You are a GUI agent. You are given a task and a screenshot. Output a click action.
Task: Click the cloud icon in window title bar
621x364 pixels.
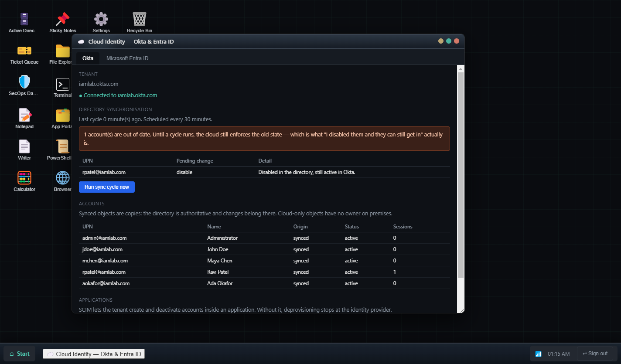pos(81,41)
